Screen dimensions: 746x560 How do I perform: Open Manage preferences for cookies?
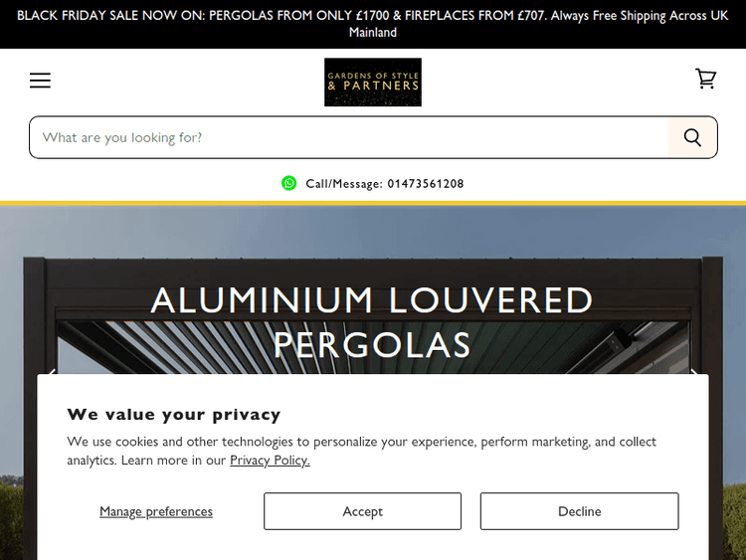point(156,511)
